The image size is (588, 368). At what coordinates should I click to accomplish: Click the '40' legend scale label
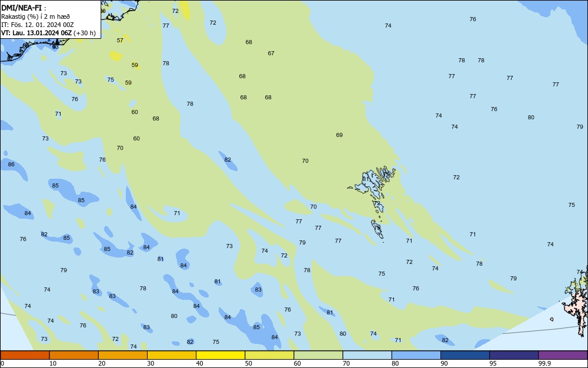pos(199,363)
